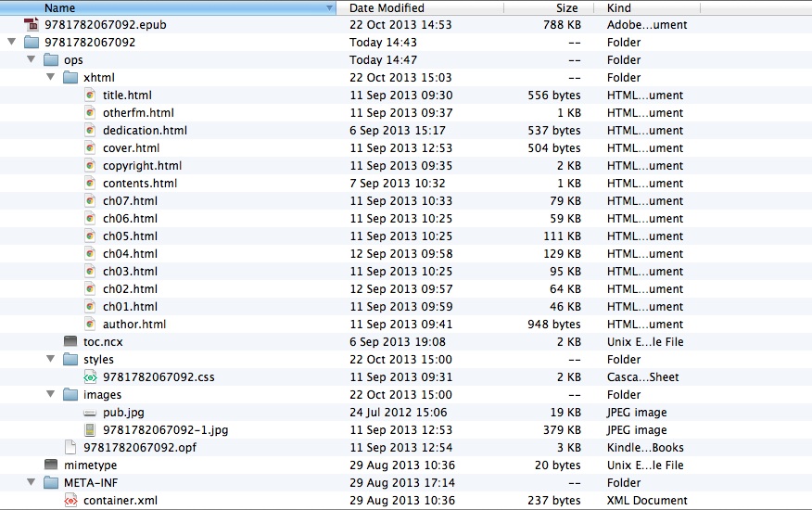Screen dimensions: 812x510
Task: Collapse the styles folder disclosure triangle
Action: tap(51, 359)
